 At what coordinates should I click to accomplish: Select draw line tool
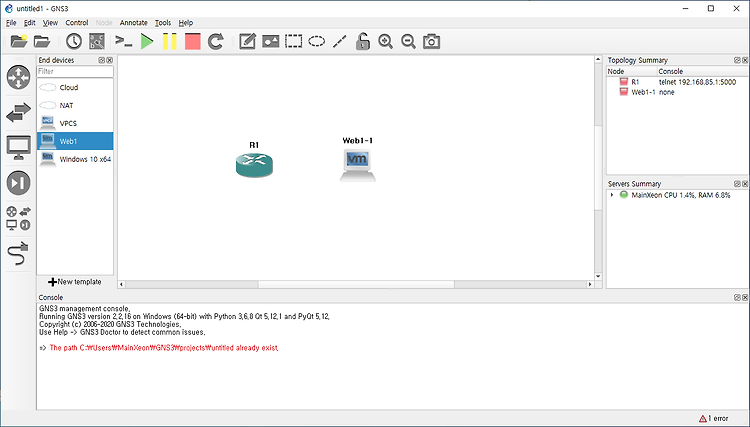click(x=340, y=42)
